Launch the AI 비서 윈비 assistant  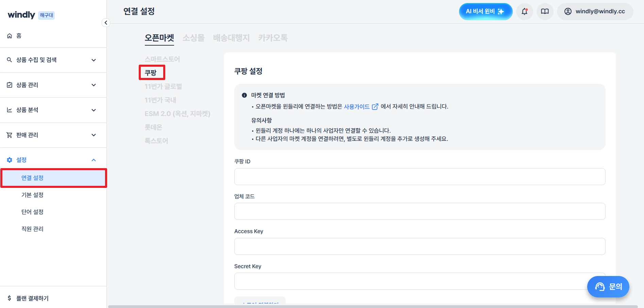click(x=486, y=12)
